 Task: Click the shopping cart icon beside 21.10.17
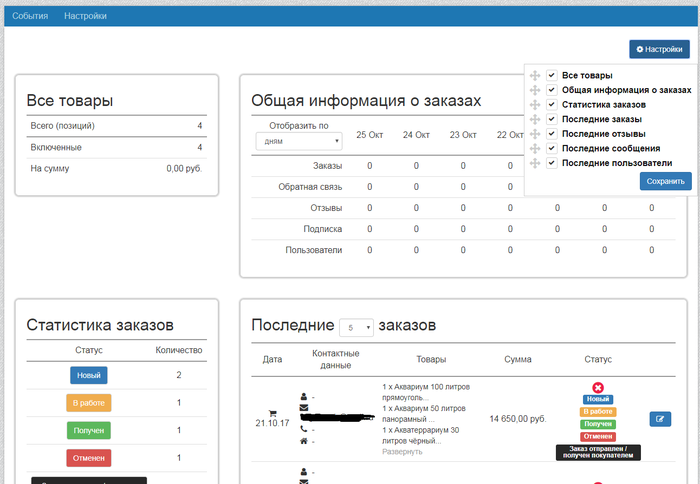pos(272,412)
